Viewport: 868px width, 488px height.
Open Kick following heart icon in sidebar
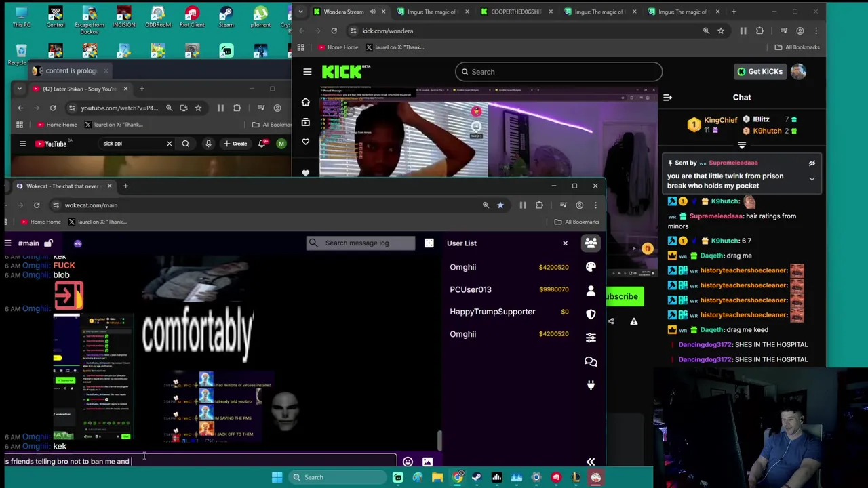(x=305, y=142)
